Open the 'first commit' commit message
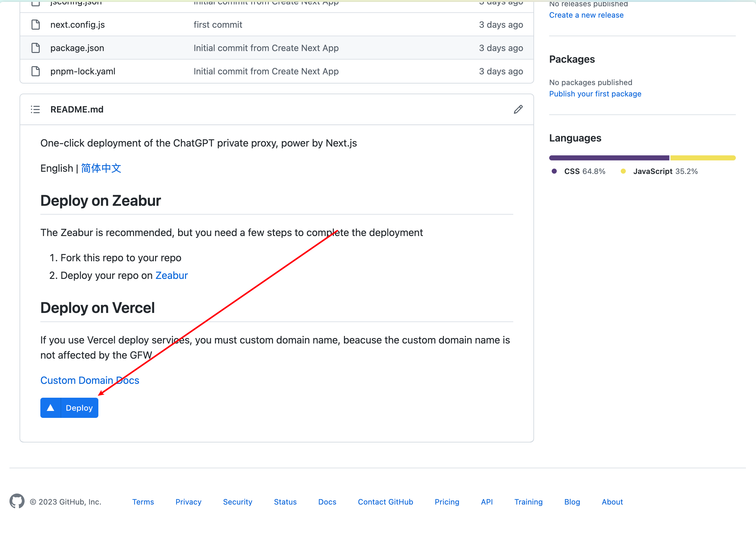Image resolution: width=756 pixels, height=537 pixels. 218,25
